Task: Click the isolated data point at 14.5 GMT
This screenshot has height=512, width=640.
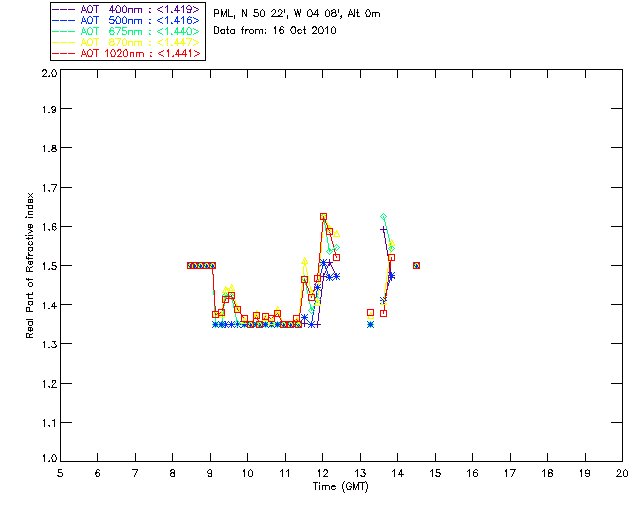Action: 416,265
